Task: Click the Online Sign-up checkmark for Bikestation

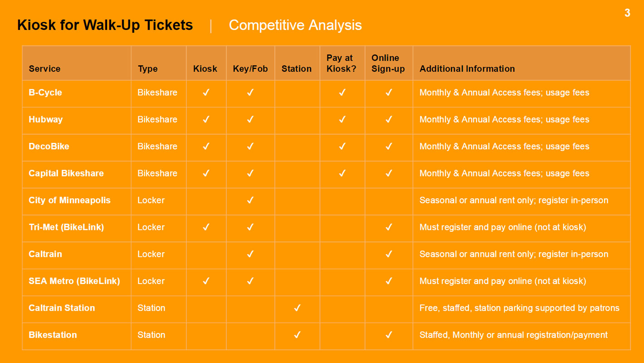Action: (x=389, y=335)
